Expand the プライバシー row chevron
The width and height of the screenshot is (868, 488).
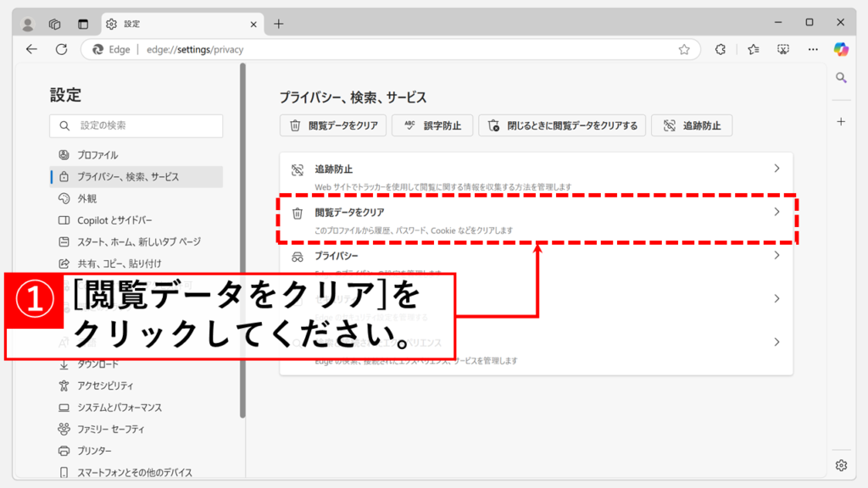coord(776,255)
